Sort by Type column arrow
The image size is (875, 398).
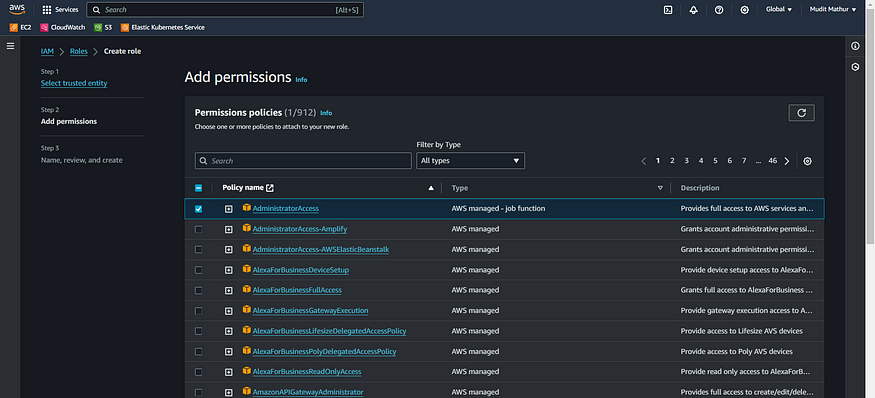660,188
